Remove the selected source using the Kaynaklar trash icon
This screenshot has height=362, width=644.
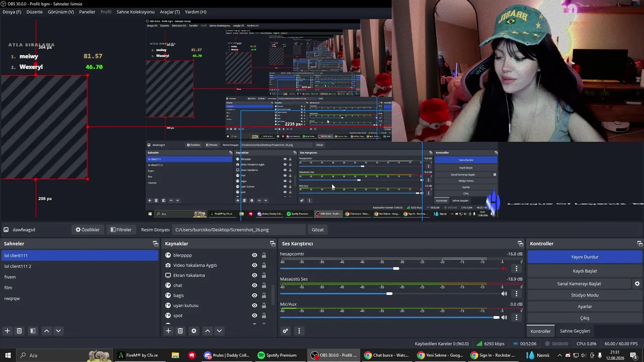point(180,331)
